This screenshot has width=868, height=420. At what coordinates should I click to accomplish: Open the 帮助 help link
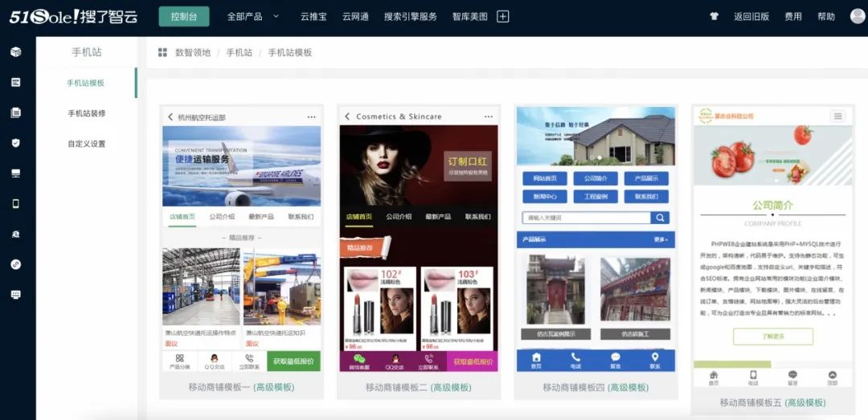pos(826,17)
